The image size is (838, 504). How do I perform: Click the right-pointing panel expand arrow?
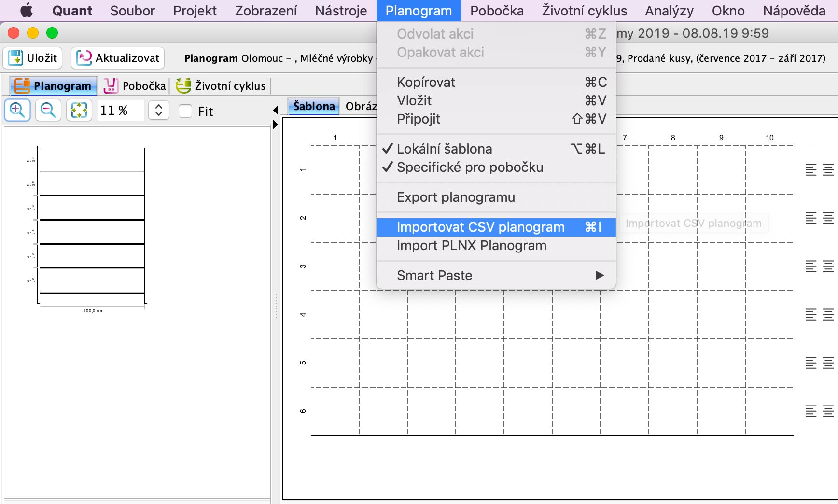(x=275, y=125)
